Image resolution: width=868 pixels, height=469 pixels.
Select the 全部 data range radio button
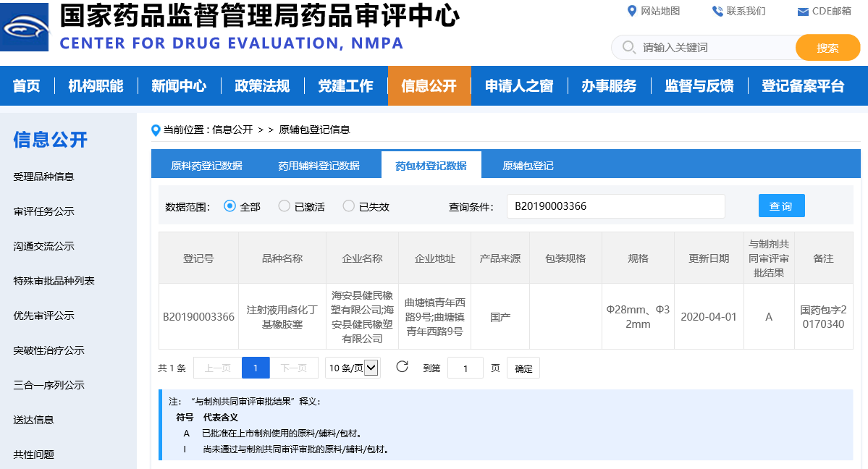[x=230, y=206]
